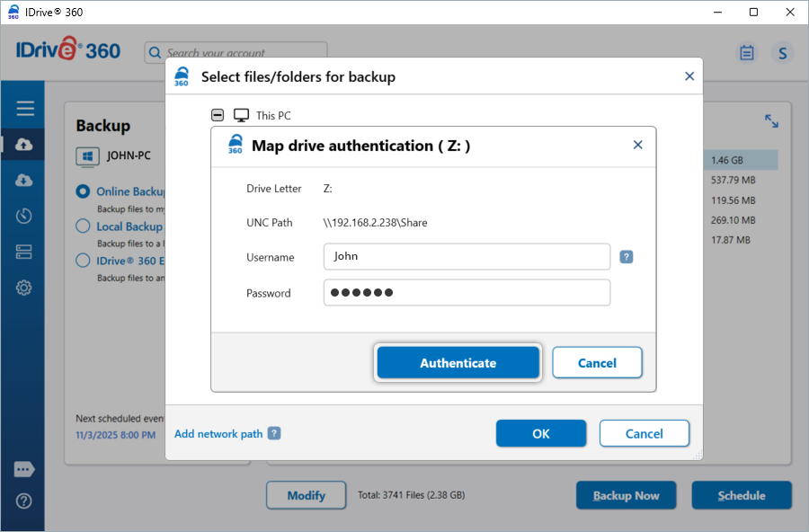Close the Select files/folders dialog
Image resolution: width=809 pixels, height=532 pixels.
click(689, 76)
